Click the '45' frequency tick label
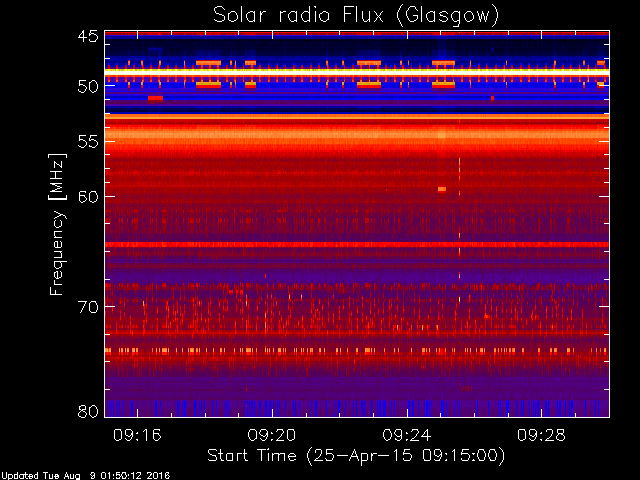640x480 pixels. tap(88, 36)
